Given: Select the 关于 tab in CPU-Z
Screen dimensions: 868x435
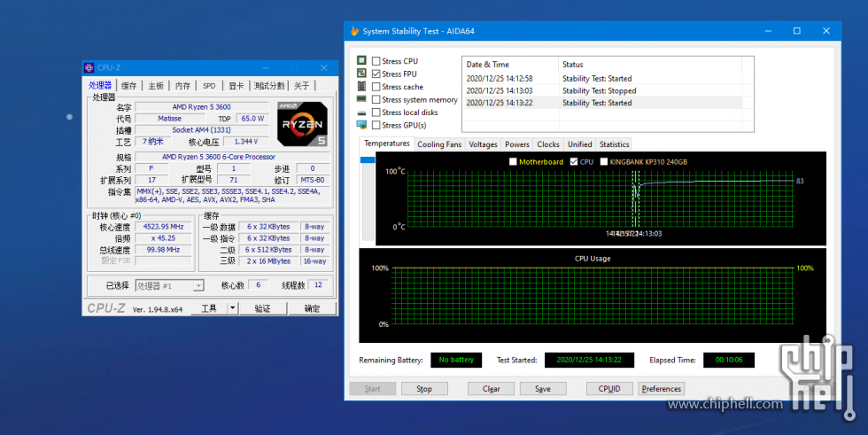Looking at the screenshot, I should click(x=302, y=86).
